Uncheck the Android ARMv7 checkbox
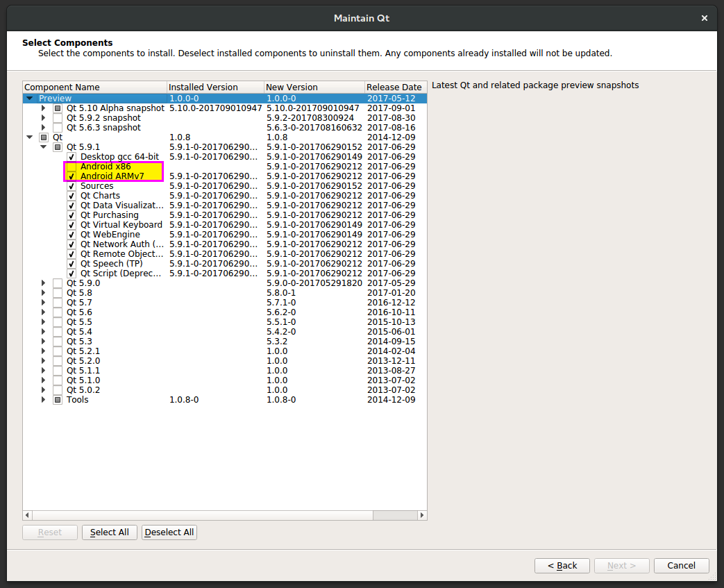Screen dimensions: 724x588 71,176
